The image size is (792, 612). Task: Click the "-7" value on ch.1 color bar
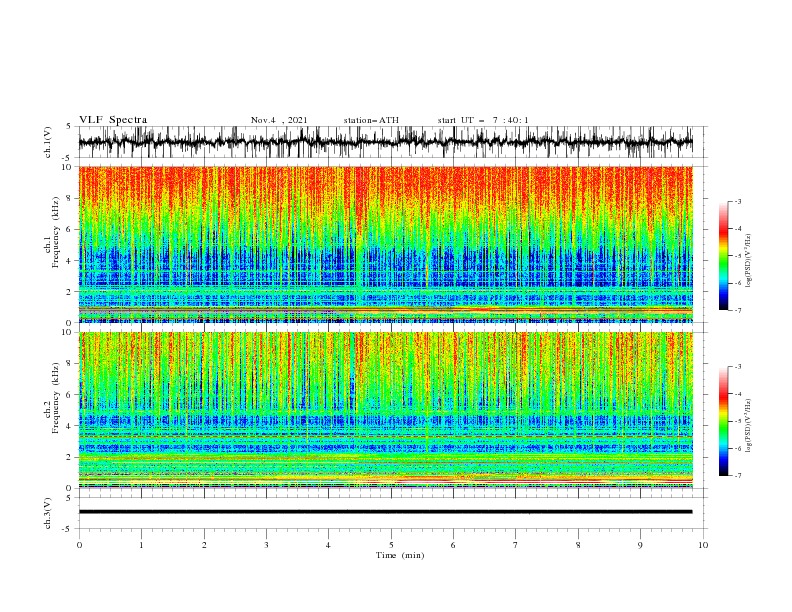point(738,310)
